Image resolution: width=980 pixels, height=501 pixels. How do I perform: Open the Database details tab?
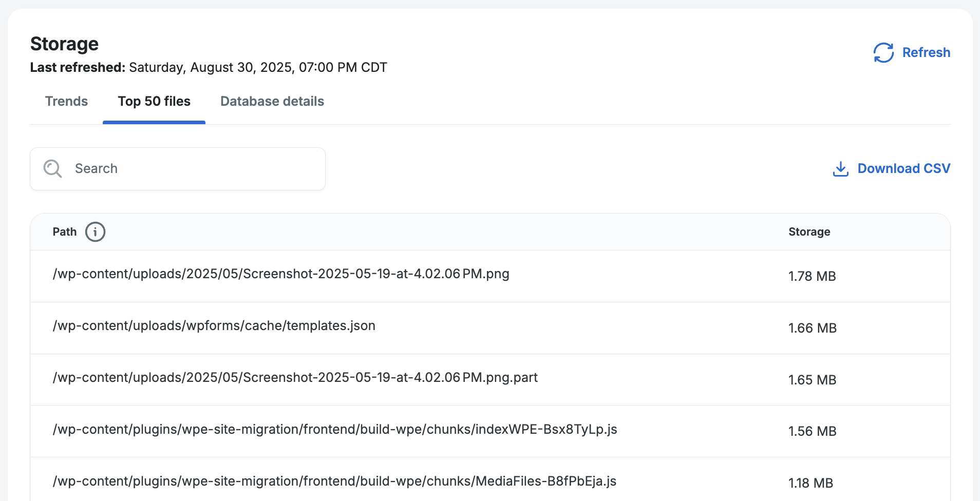[272, 102]
